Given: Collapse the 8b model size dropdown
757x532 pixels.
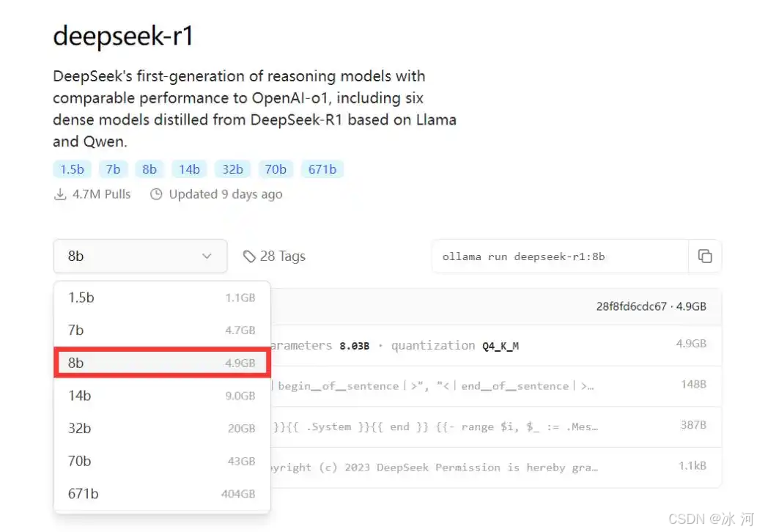Looking at the screenshot, I should click(140, 256).
